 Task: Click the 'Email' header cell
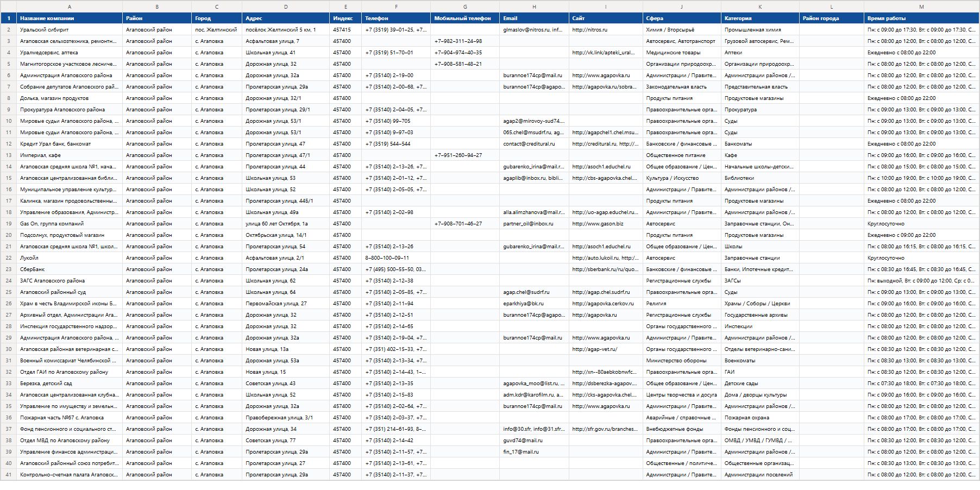[534, 18]
